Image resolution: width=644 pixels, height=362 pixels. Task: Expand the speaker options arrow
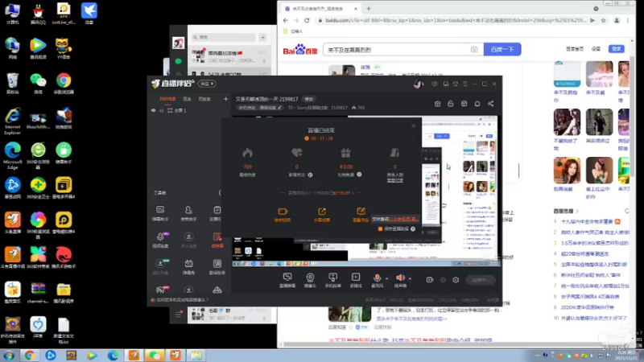410,278
